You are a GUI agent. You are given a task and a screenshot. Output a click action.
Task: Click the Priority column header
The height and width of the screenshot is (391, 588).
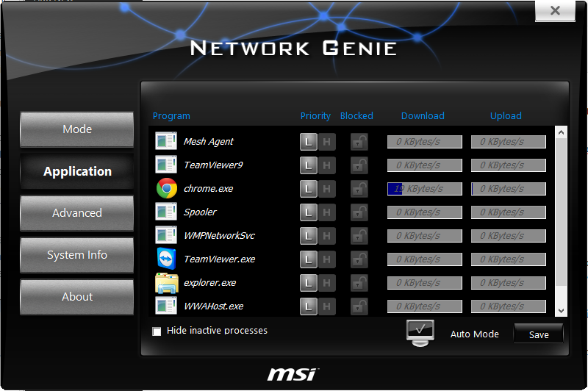(x=315, y=116)
